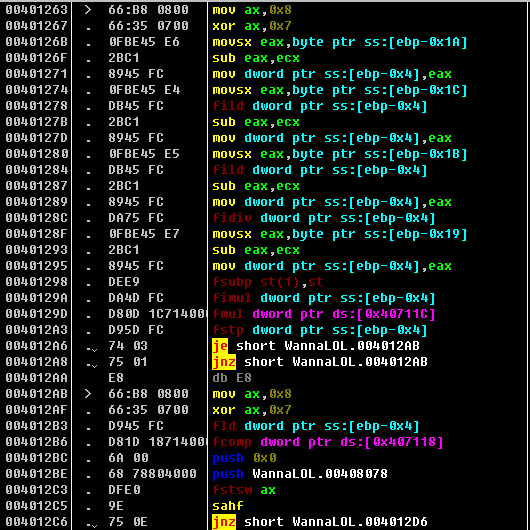Click hex bytes '68 78804000'
The image size is (530, 530).
coord(152,474)
